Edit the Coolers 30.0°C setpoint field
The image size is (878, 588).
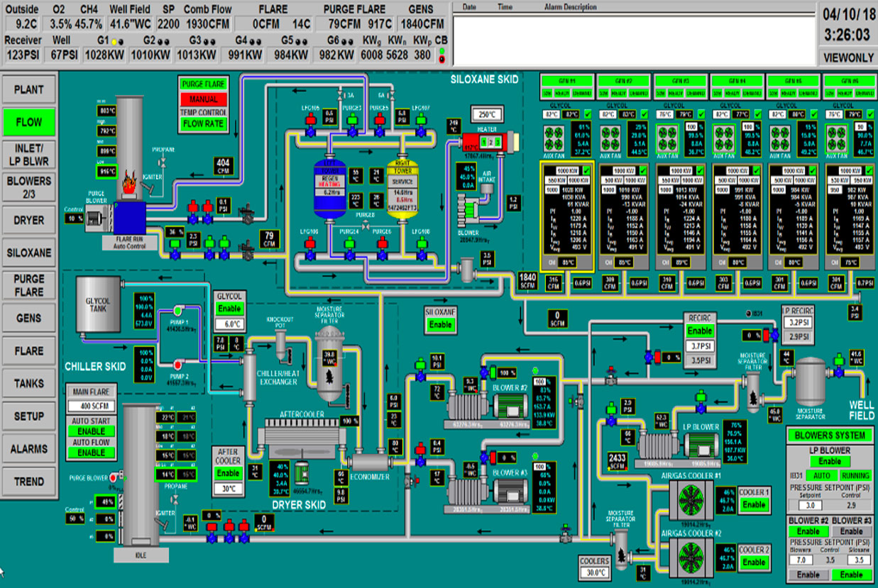pos(595,572)
